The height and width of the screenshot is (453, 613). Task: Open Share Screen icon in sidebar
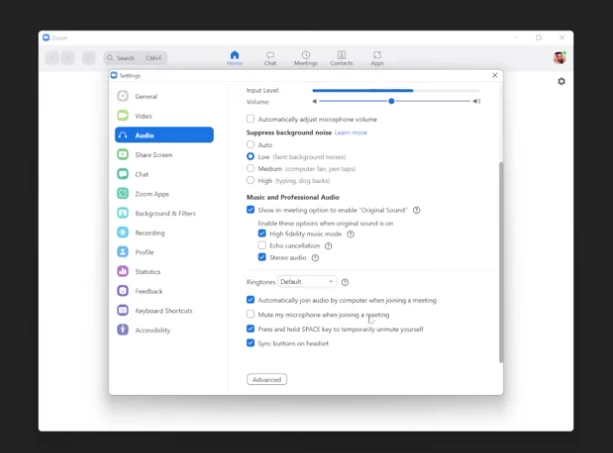[123, 155]
